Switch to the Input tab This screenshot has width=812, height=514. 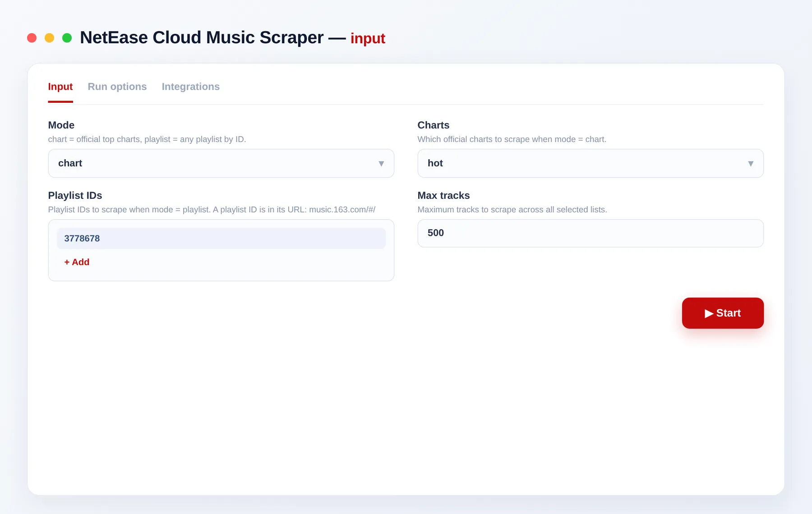coord(60,87)
